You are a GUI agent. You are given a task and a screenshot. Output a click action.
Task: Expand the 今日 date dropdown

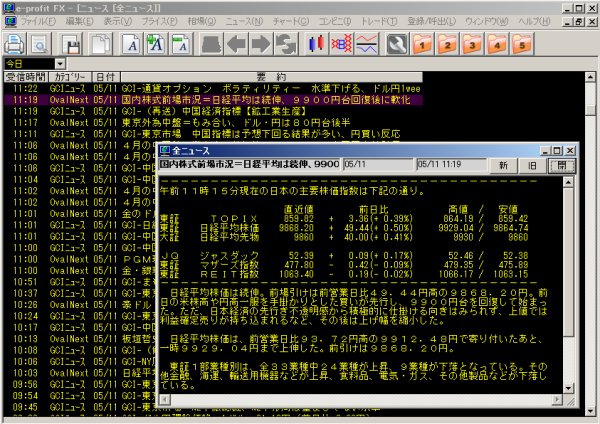60,64
